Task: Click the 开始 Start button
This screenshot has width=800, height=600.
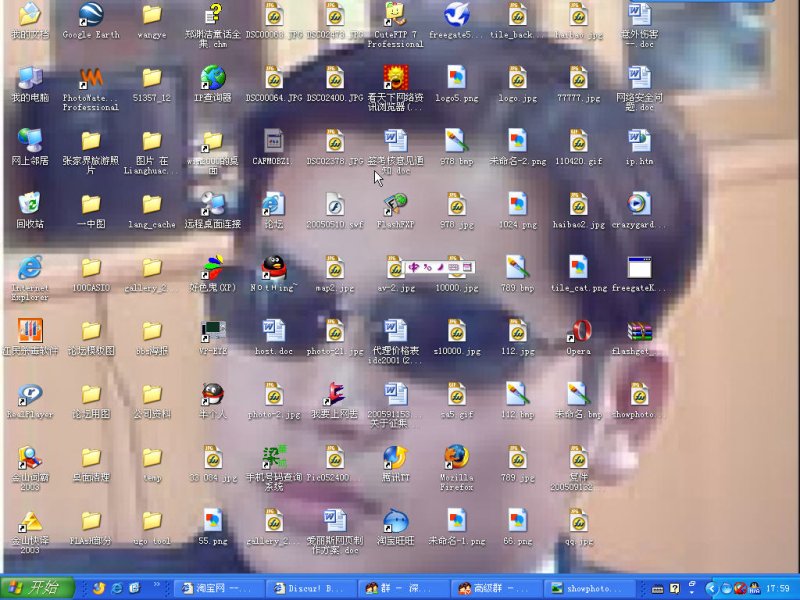Action: tap(30, 589)
